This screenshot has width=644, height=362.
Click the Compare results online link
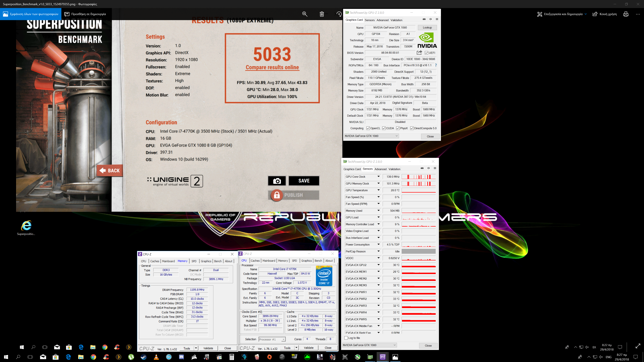tap(272, 67)
